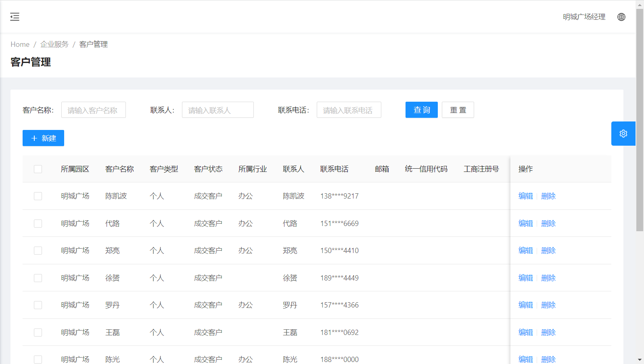Click the 所属园区 column header
This screenshot has height=364, width=644.
coord(75,169)
